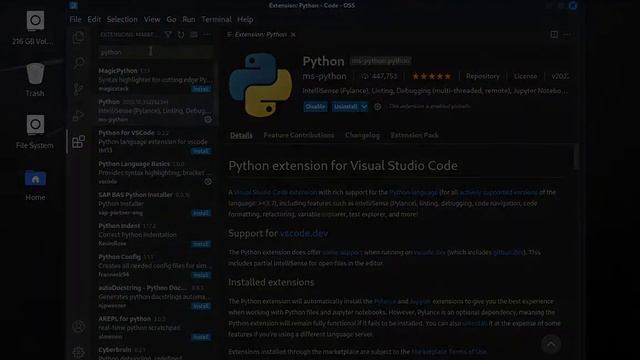The width and height of the screenshot is (640, 360).
Task: Select the Extensions view icon
Action: click(x=78, y=142)
